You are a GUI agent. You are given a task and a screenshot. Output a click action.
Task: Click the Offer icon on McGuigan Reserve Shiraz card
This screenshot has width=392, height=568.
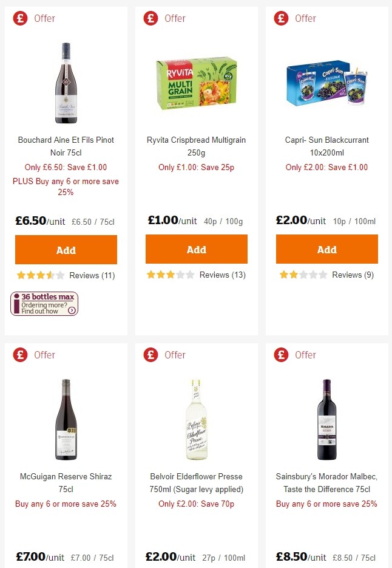[x=20, y=355]
